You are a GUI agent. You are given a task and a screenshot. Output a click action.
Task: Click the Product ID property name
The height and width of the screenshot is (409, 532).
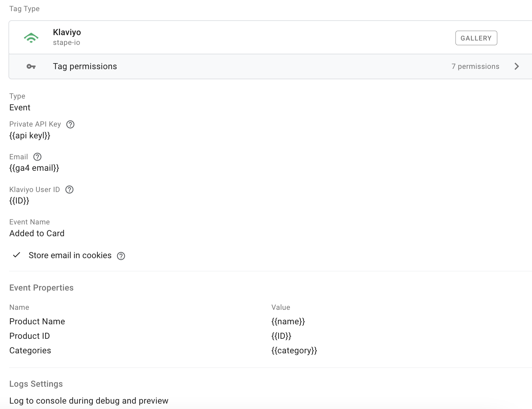[30, 336]
